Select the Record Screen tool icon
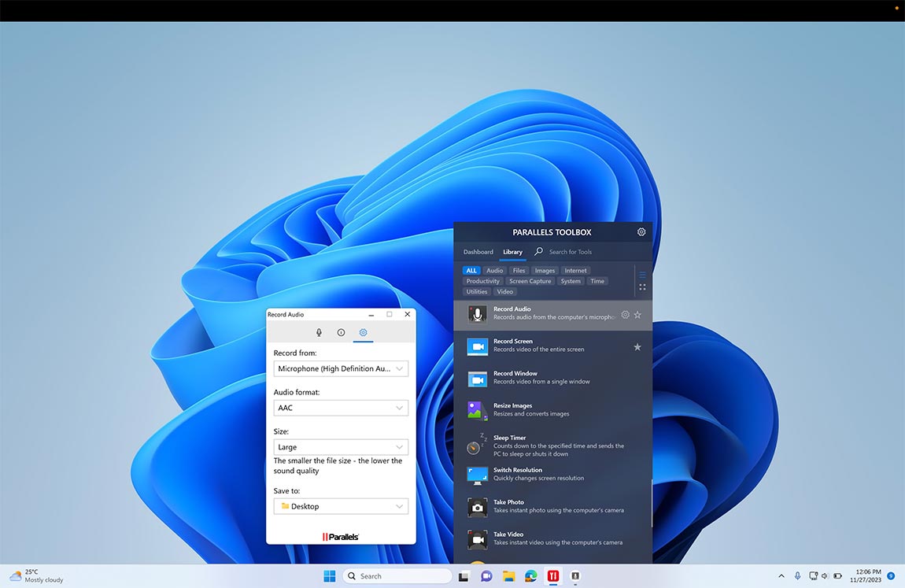Screen dimensions: 905x588 (476, 346)
